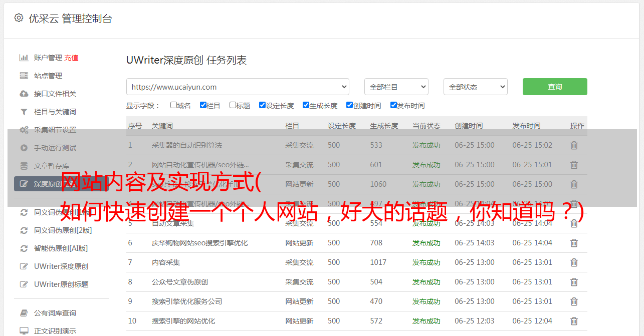Screen dimensions: 644x336
Task: Delete row 2 网站自动化宣传机器 with trash icon
Action: (x=574, y=165)
